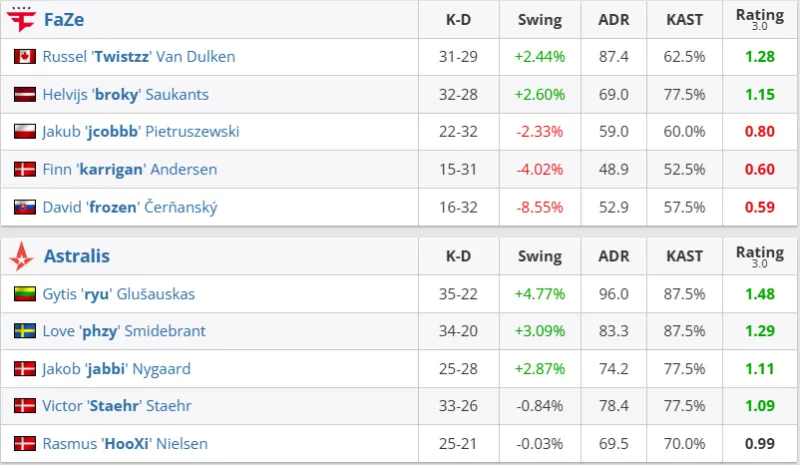800x465 pixels.
Task: Click the Latvian flag beside broky
Action: tap(25, 95)
